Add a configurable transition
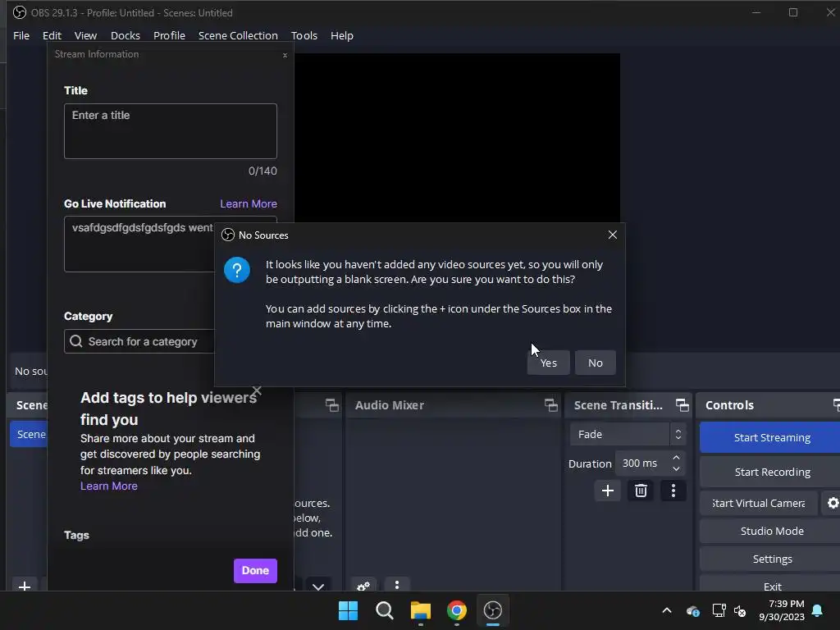 coord(608,491)
